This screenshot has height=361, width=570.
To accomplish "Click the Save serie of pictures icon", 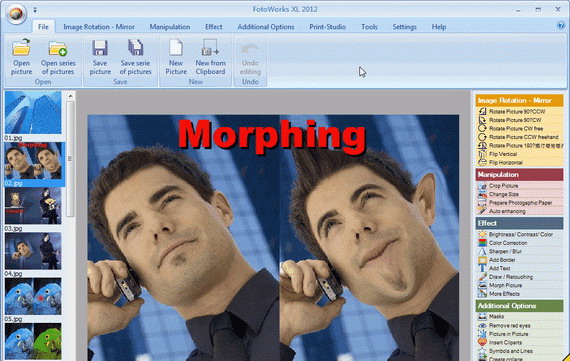I will 136,48.
